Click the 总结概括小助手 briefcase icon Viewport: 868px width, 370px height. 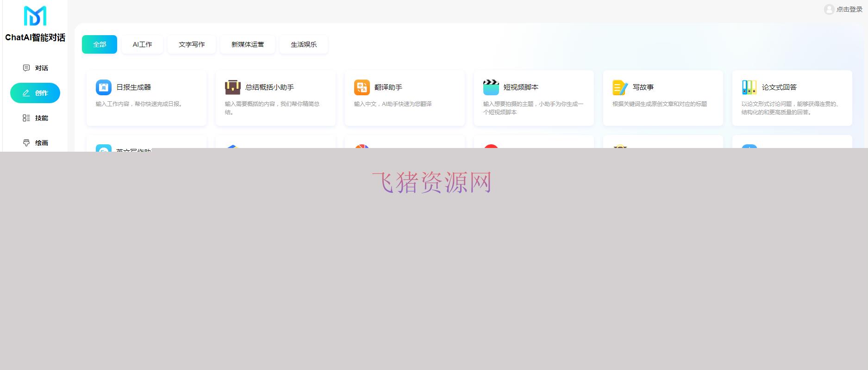click(x=233, y=87)
